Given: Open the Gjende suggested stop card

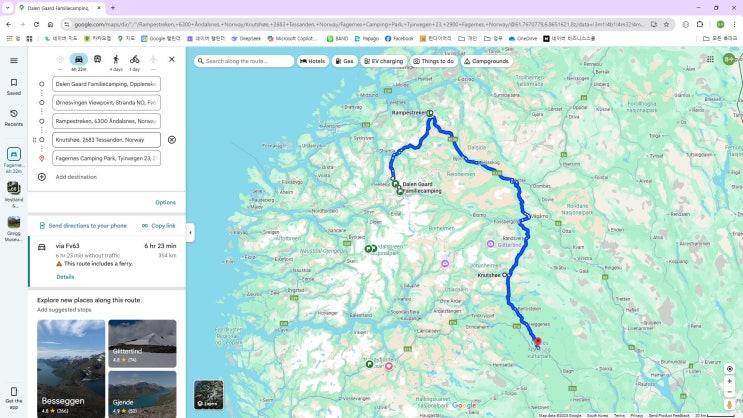Looking at the screenshot, I should tap(142, 394).
